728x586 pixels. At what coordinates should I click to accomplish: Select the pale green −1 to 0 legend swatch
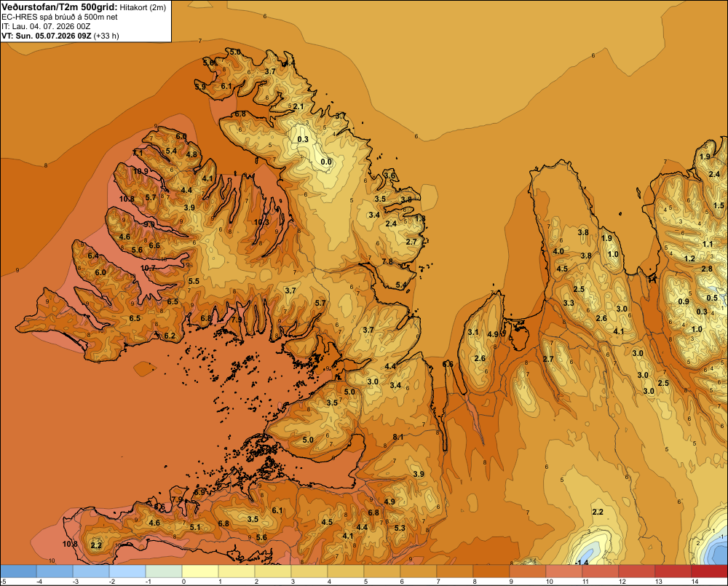164,571
